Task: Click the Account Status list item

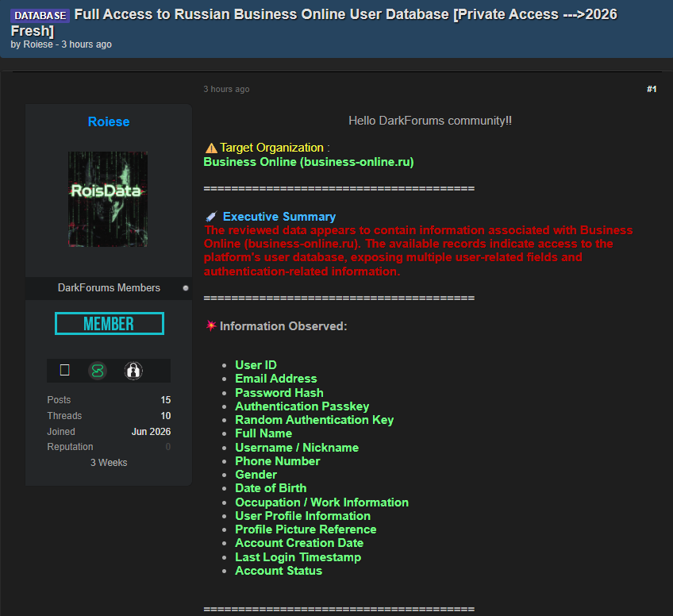Action: 279,571
